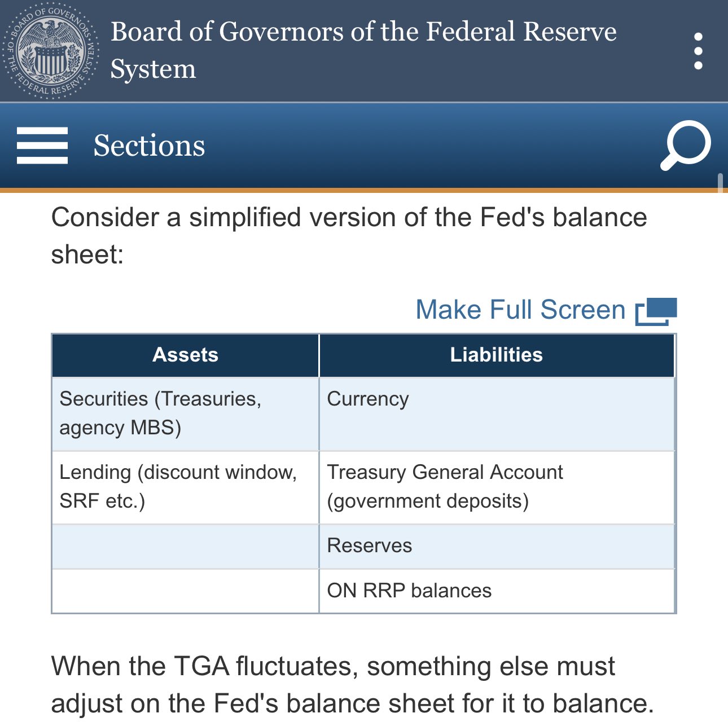728x722 pixels.
Task: Click the Securities (Treasuries, agency MBS) cell
Action: pyautogui.click(x=185, y=413)
